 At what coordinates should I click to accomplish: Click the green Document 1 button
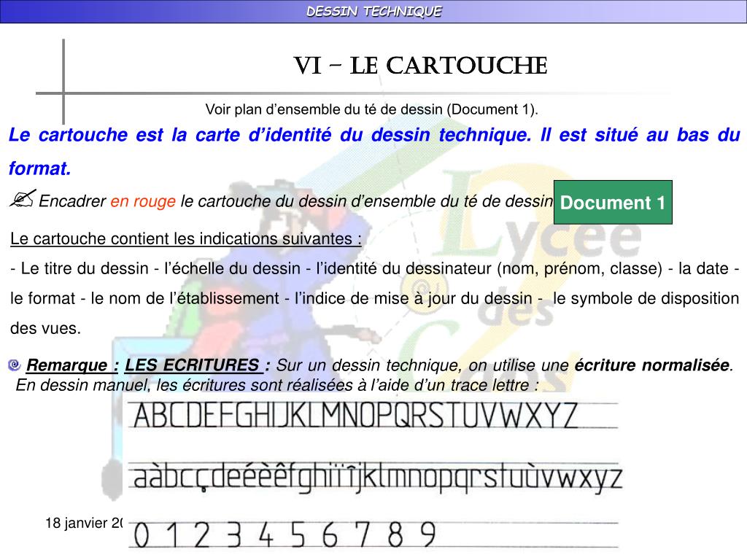[x=613, y=203]
